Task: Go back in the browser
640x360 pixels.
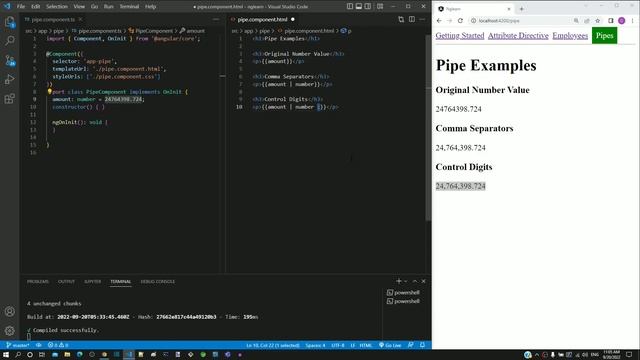Action: point(439,20)
